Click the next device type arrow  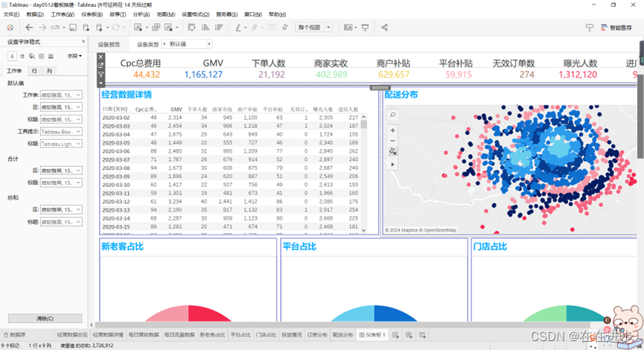click(x=209, y=44)
